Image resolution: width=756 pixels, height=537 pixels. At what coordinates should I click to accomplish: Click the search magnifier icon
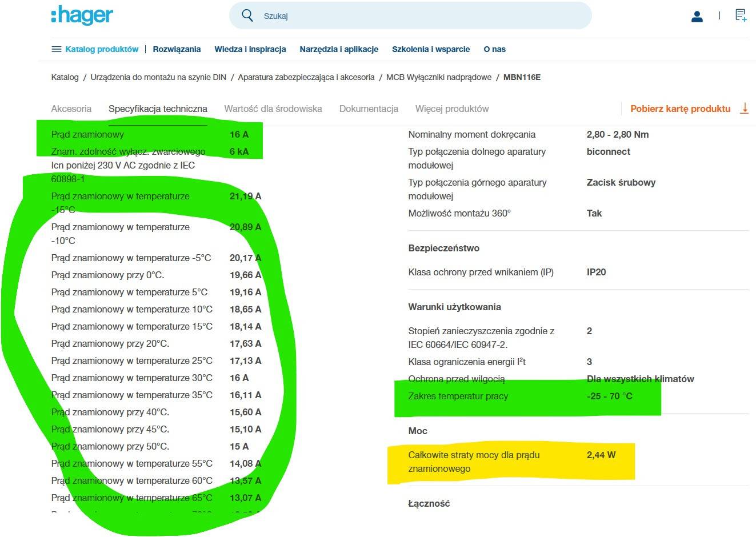247,15
